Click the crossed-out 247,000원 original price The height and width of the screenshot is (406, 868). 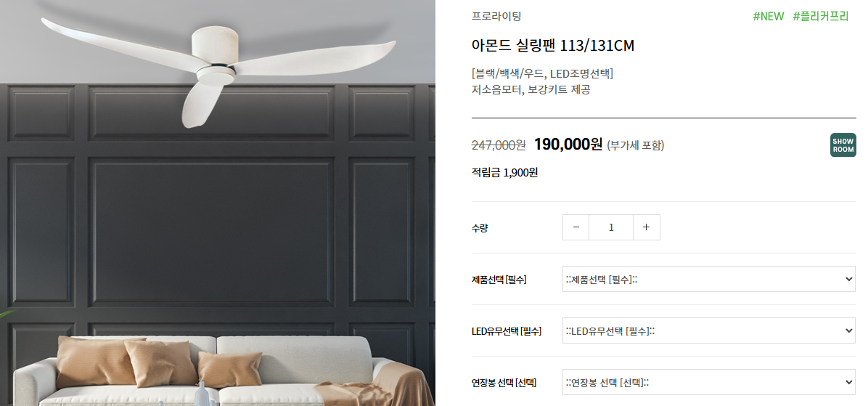click(x=498, y=145)
